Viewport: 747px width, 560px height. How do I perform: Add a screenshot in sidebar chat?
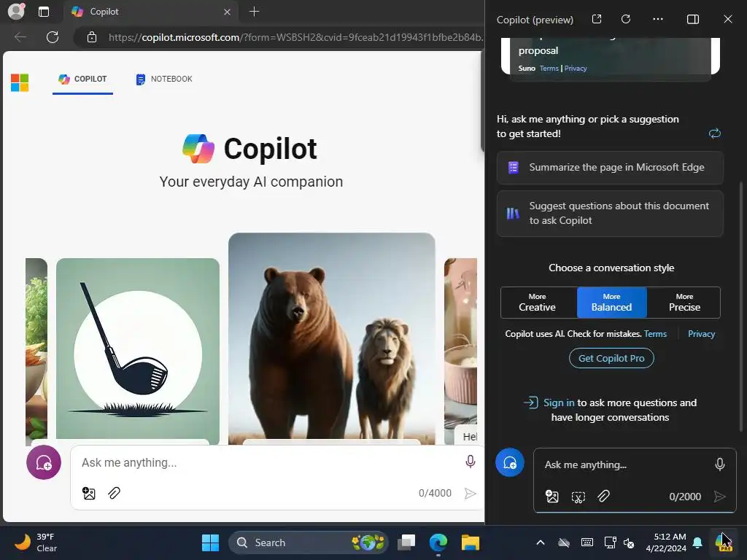[578, 497]
